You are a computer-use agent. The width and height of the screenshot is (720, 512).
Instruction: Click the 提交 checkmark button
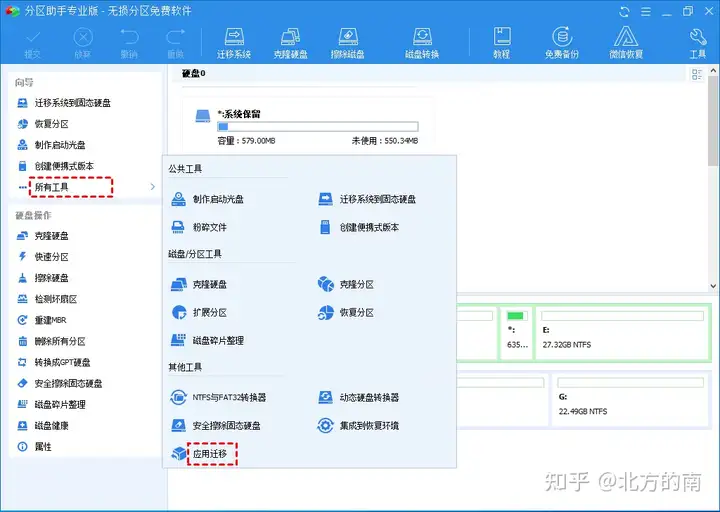coord(33,43)
